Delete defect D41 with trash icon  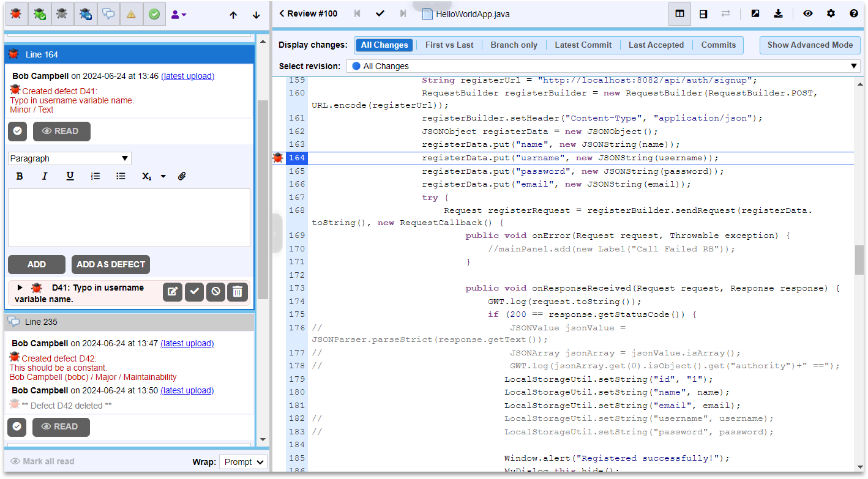238,292
